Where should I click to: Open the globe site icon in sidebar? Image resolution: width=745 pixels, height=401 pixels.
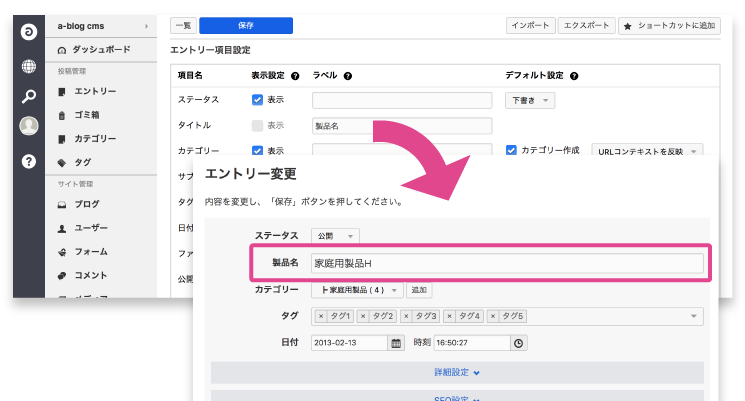29,67
